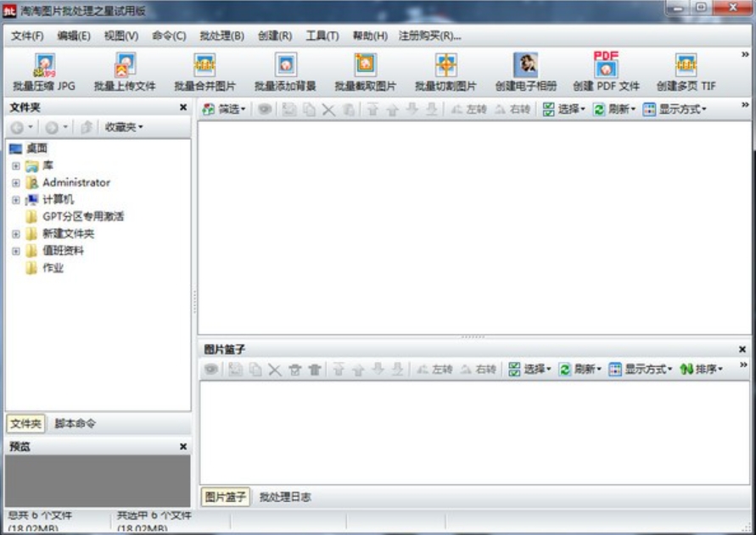Viewport: 756px width, 535px height.
Task: Open the batch crop pictures tool
Action: [x=366, y=72]
